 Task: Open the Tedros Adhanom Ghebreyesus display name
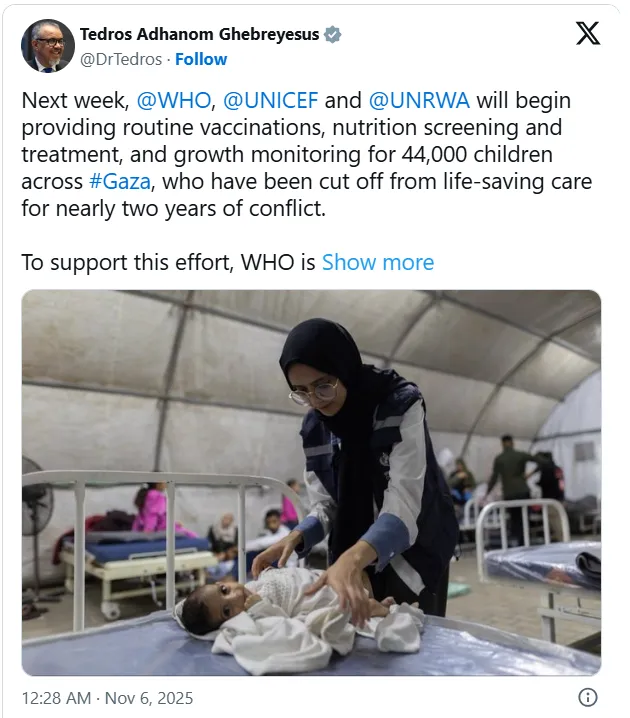click(x=200, y=34)
